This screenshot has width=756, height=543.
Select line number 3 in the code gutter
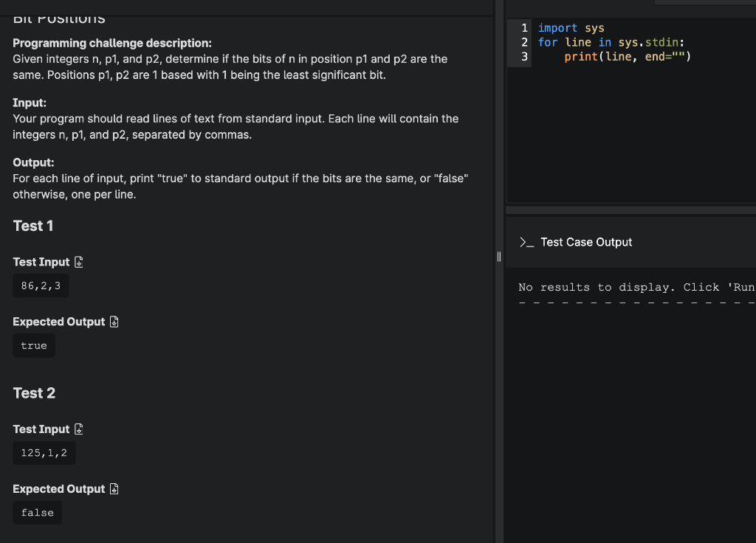pos(524,55)
